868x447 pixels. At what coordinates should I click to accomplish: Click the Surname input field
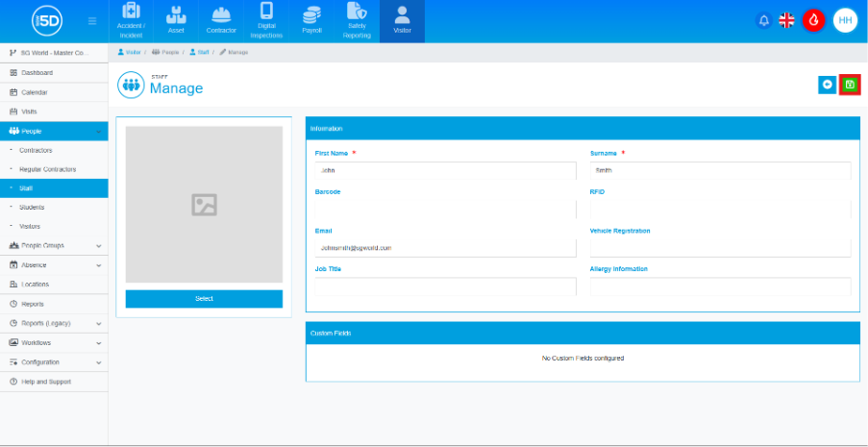click(x=720, y=170)
